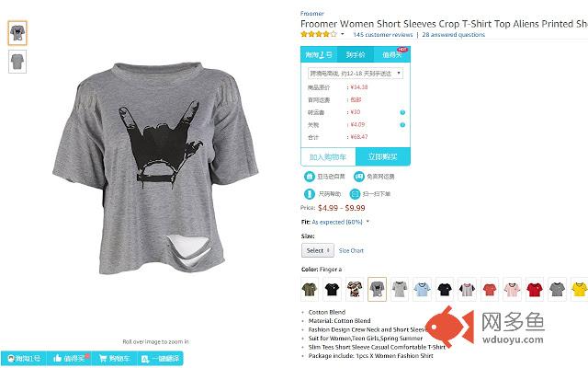Click the thumbs-up 值得买 icon in bottom bar

[x=57, y=358]
